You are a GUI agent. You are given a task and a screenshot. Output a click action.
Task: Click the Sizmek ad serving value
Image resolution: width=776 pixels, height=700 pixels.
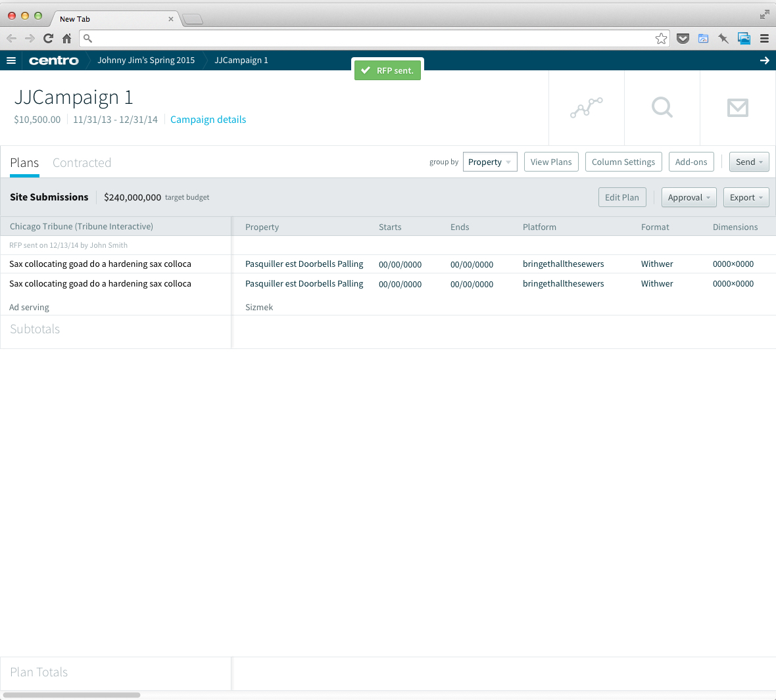point(259,307)
